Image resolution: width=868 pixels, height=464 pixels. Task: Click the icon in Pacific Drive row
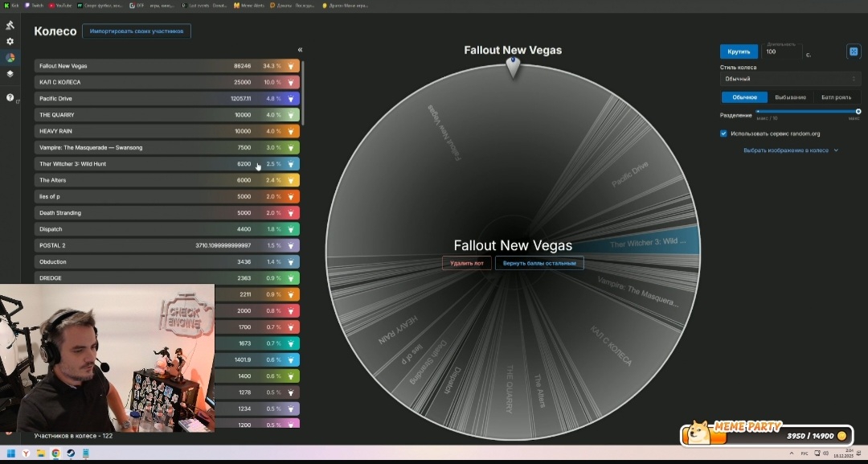click(x=291, y=99)
